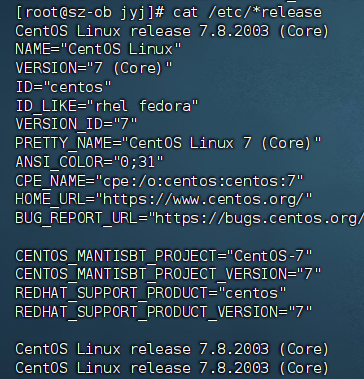The image size is (364, 379).
Task: Click the ID="centos" line
Action: [x=63, y=87]
